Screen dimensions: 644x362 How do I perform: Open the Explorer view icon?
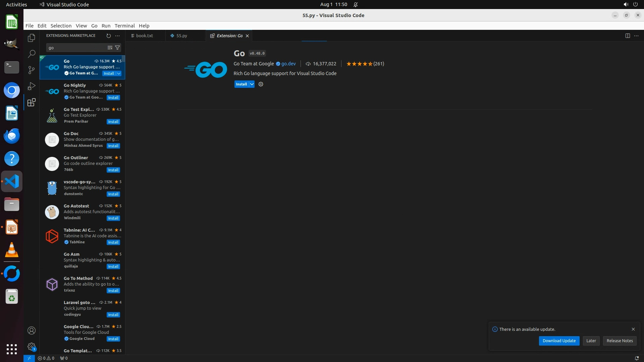click(x=32, y=38)
